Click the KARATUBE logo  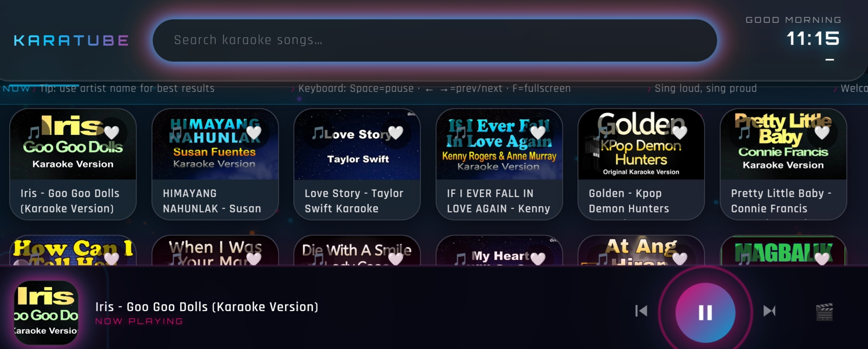click(x=72, y=40)
